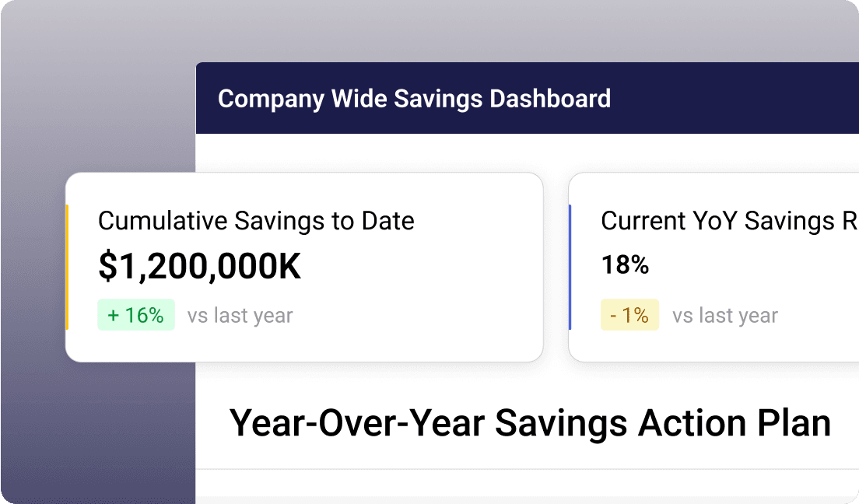Viewport: 859px width, 504px height.
Task: Open the Company Wide Savings Dashboard header
Action: click(x=415, y=99)
